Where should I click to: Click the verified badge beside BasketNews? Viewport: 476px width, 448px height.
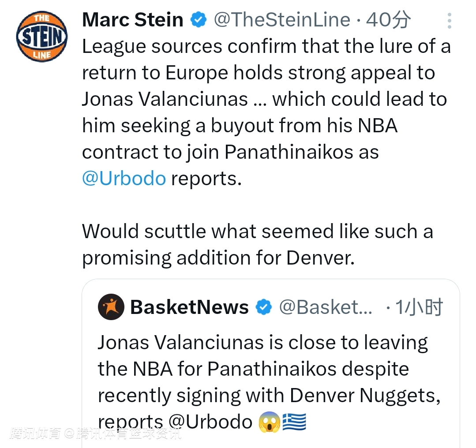[264, 307]
